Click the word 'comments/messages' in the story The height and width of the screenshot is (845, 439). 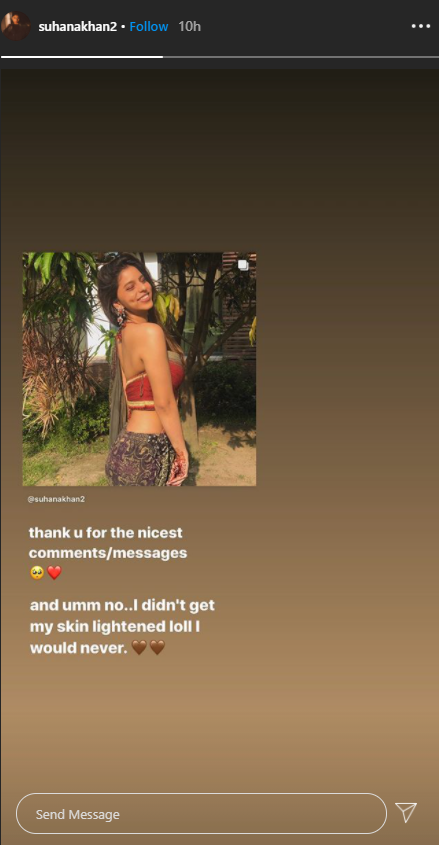(x=108, y=553)
